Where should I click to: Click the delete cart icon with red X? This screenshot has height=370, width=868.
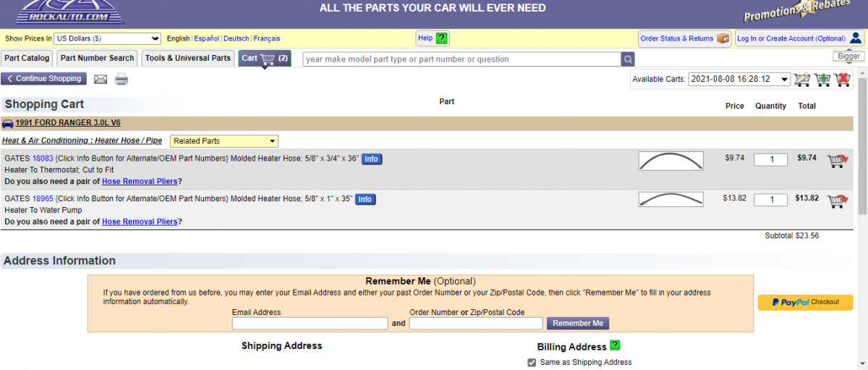pyautogui.click(x=842, y=79)
